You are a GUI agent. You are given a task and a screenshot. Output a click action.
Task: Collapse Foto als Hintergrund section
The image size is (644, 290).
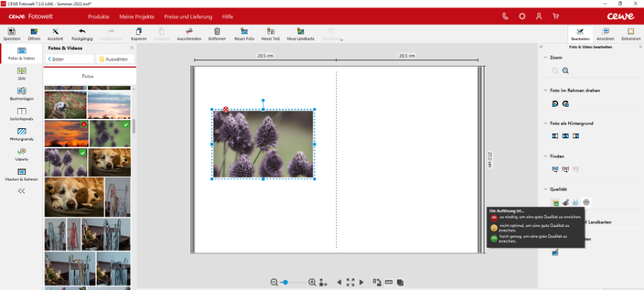point(545,123)
